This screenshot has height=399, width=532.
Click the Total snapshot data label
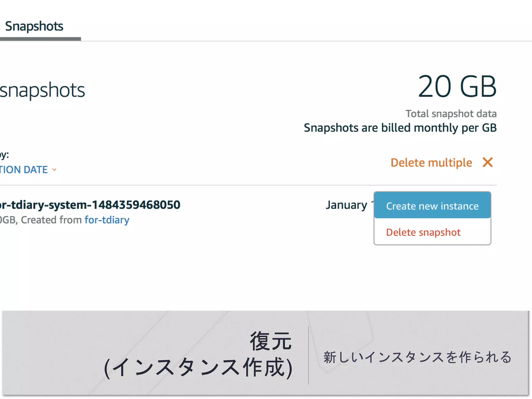pos(451,114)
